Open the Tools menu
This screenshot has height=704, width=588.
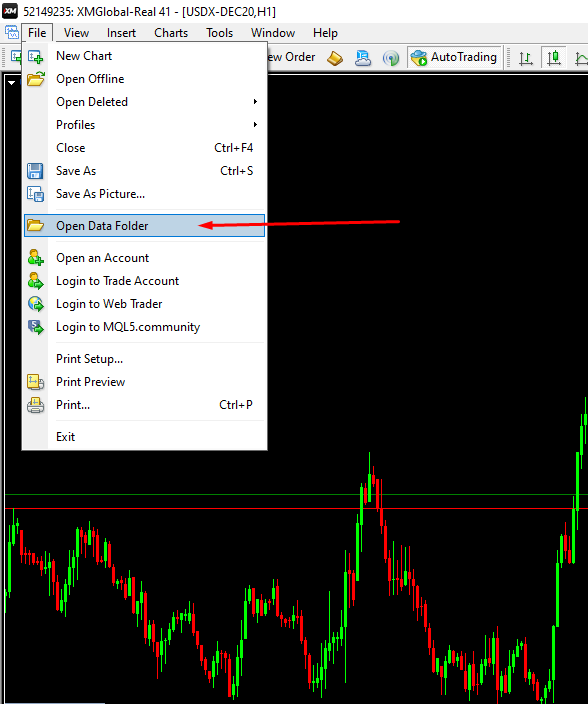[x=219, y=33]
